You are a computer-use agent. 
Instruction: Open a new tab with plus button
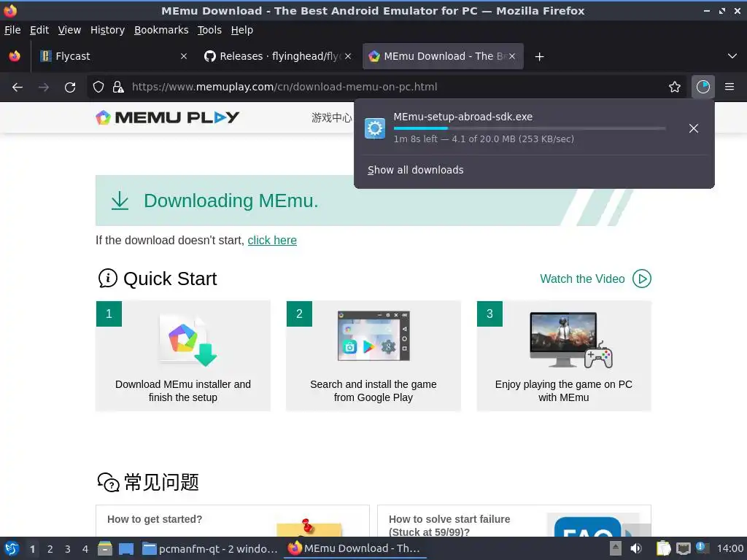click(539, 57)
